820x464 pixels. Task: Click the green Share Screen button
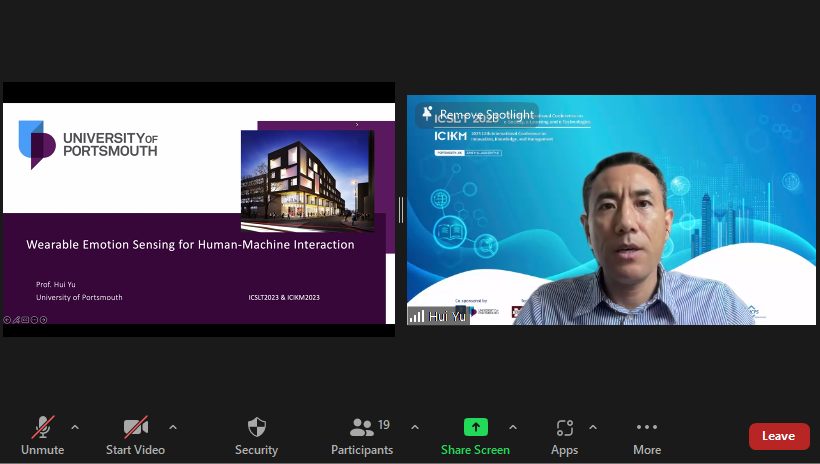click(475, 436)
